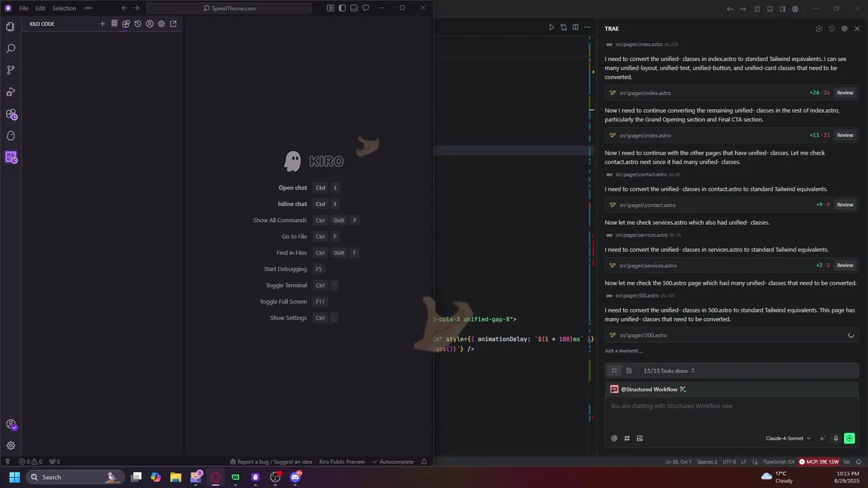Pop out Kilo Code into editor
868x488 pixels.
point(173,24)
